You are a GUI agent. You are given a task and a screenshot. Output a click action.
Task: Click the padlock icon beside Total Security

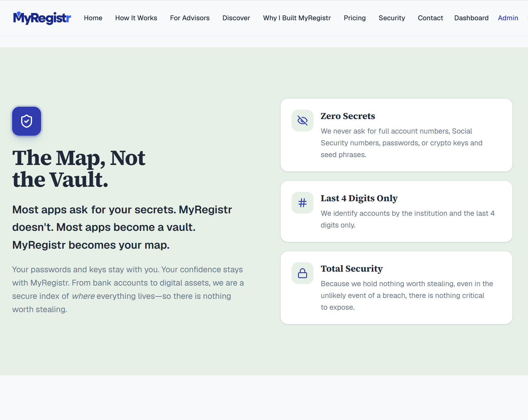pyautogui.click(x=303, y=273)
